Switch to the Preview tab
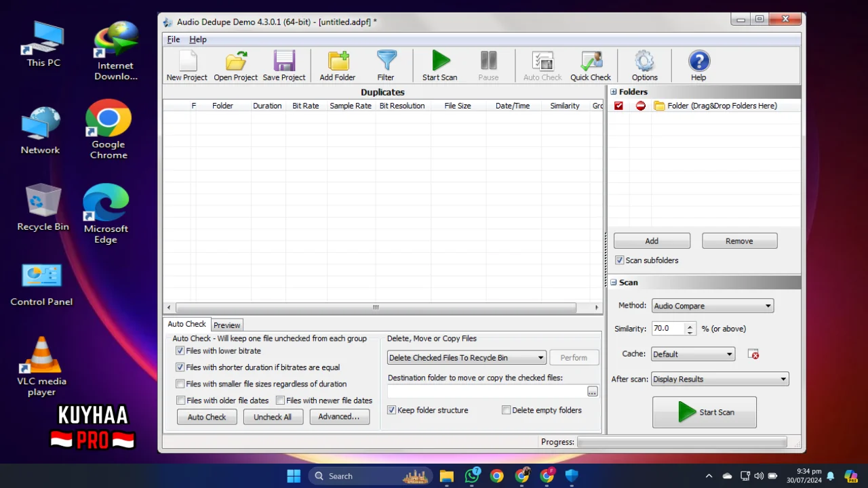 click(227, 325)
